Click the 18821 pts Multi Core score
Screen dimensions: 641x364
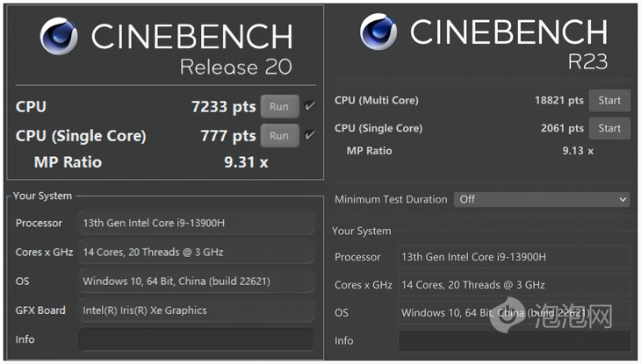coord(558,100)
